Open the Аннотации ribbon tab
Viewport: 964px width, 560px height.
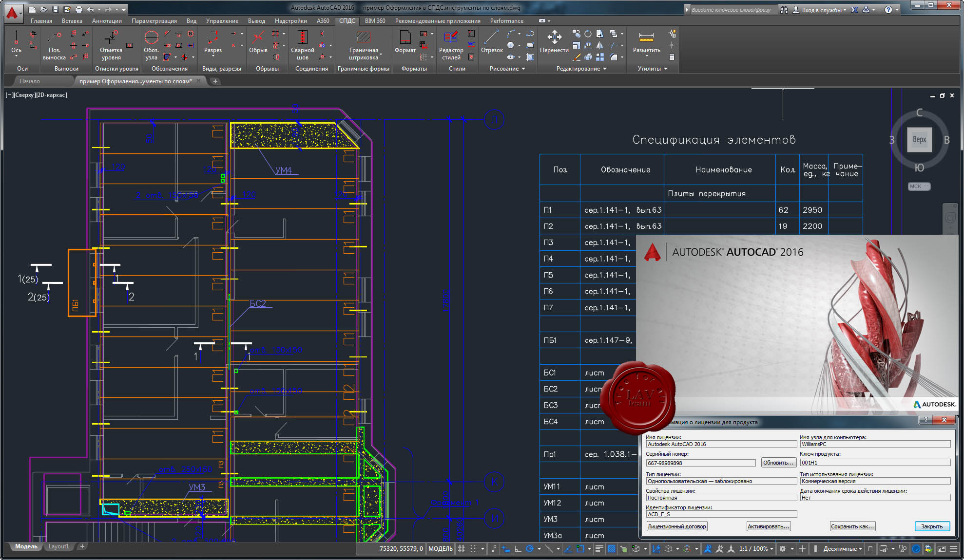[x=107, y=21]
